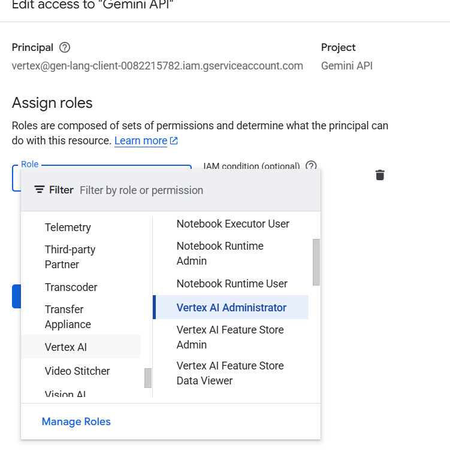Click the help icon beside Principal
Viewport: 450px width, 476px height.
[x=65, y=47]
